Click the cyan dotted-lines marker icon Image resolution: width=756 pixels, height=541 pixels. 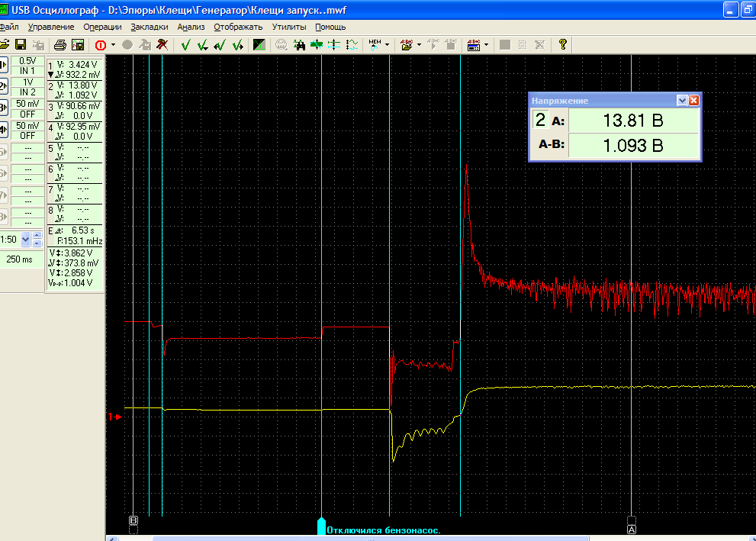coord(333,45)
